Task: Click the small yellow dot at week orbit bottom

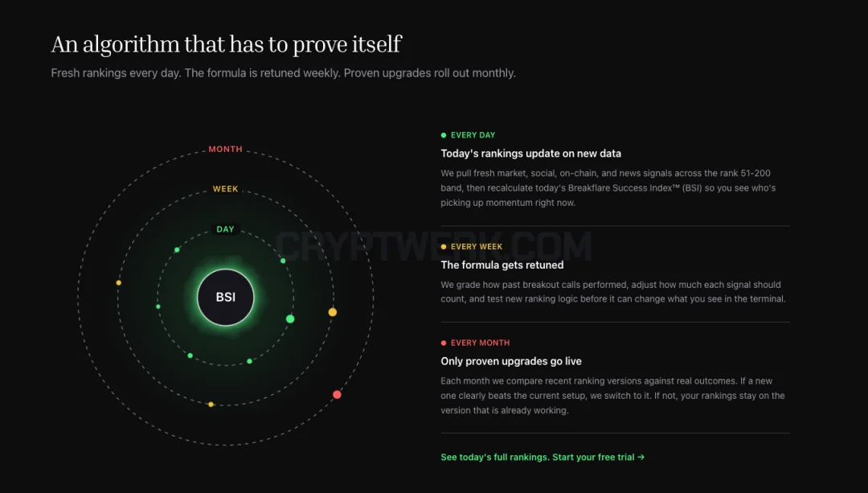Action: 211,405
